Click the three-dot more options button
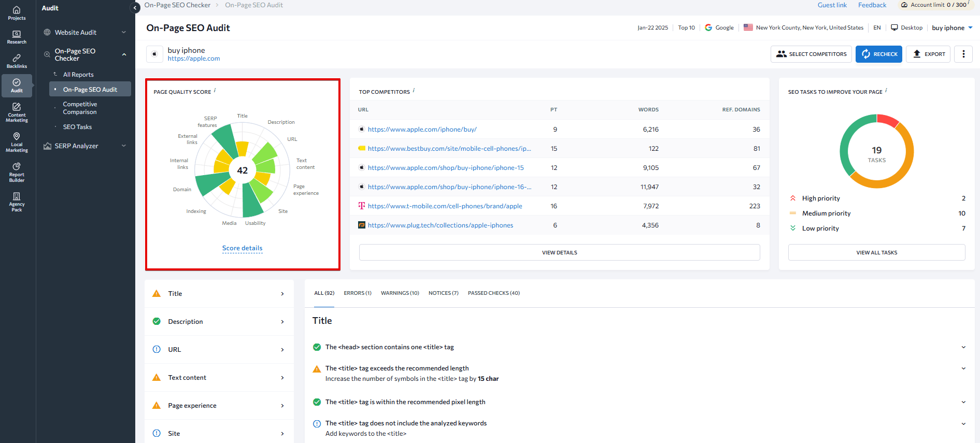Image resolution: width=980 pixels, height=443 pixels. [x=963, y=54]
